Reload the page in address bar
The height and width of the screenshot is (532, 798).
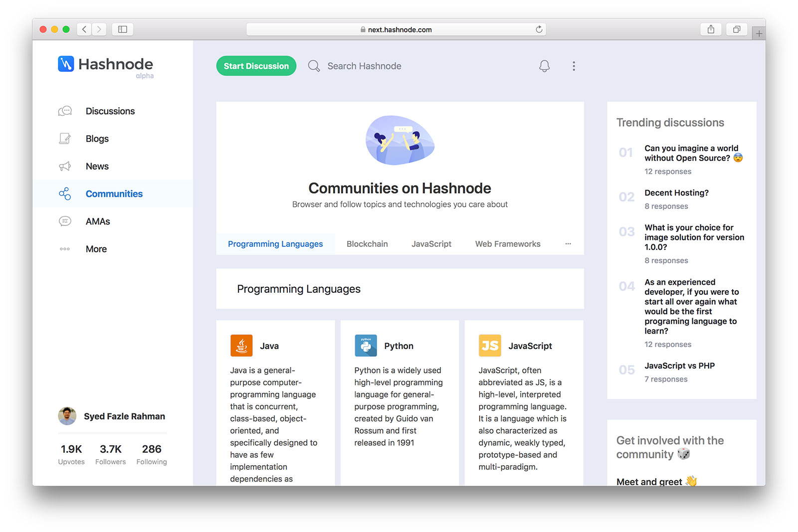click(x=539, y=29)
